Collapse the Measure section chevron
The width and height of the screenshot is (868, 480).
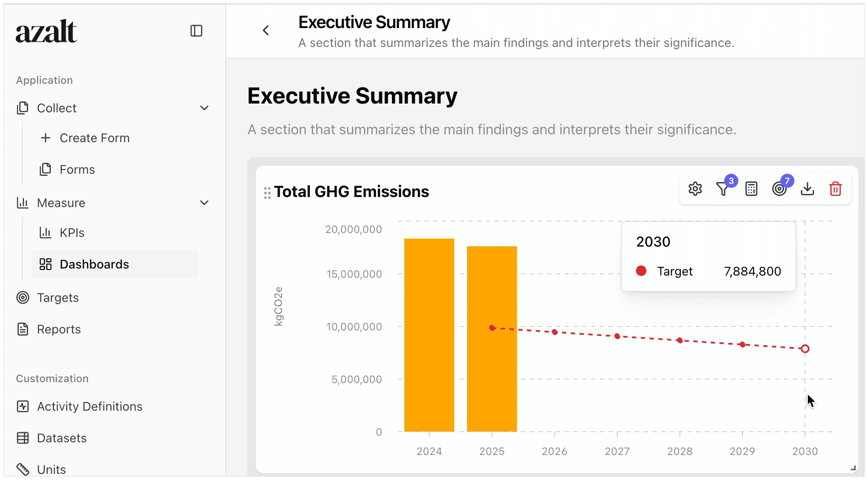coord(204,203)
